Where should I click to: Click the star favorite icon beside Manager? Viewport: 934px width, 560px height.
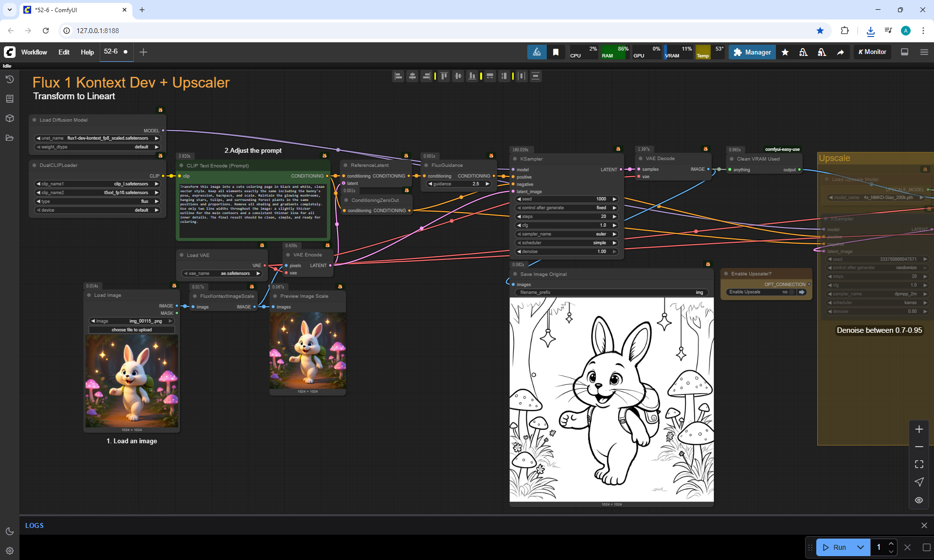(x=785, y=52)
